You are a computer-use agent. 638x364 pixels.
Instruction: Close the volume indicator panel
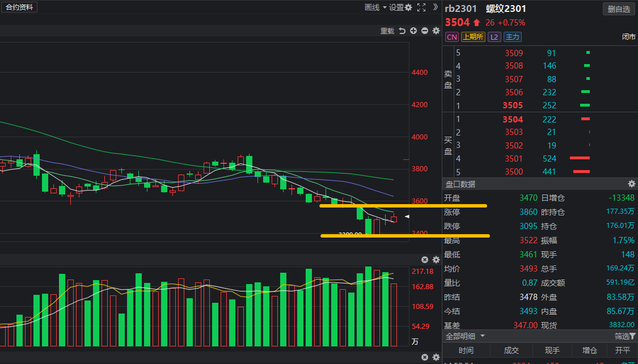pos(425,260)
